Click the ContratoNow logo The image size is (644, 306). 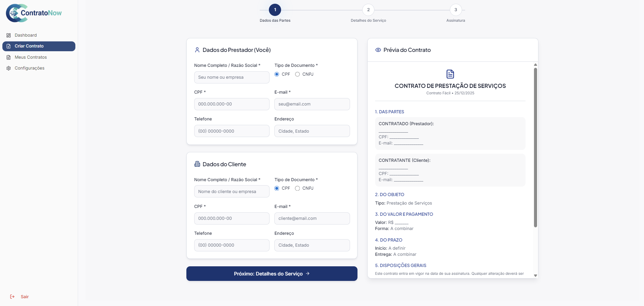point(34,13)
